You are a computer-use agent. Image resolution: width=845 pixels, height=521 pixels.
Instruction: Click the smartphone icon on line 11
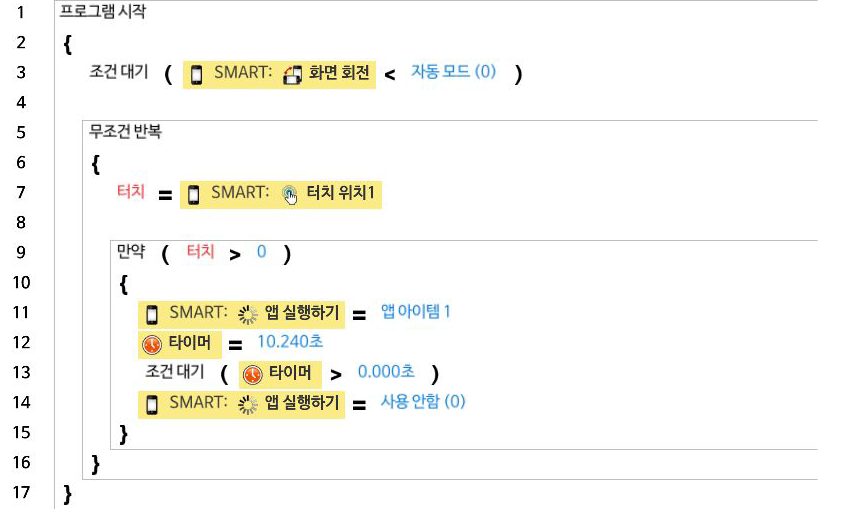click(153, 314)
